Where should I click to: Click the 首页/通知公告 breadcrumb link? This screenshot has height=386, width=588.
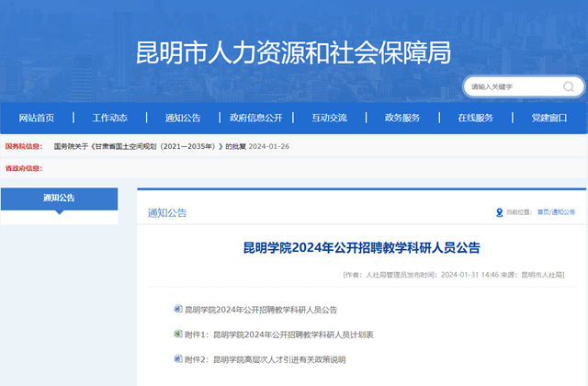(x=556, y=212)
